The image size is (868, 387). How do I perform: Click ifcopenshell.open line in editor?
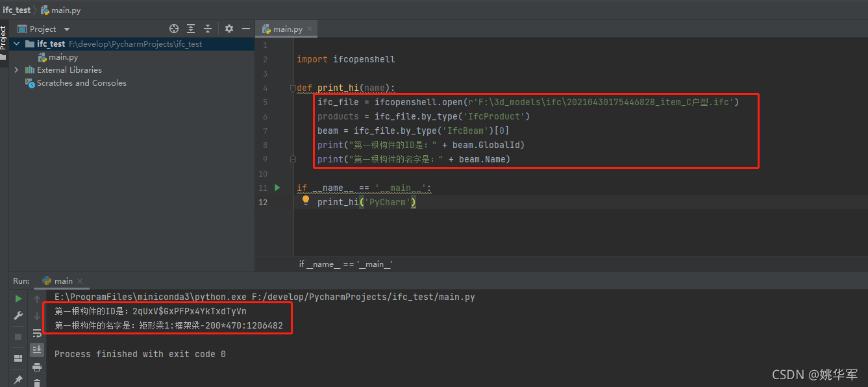528,102
